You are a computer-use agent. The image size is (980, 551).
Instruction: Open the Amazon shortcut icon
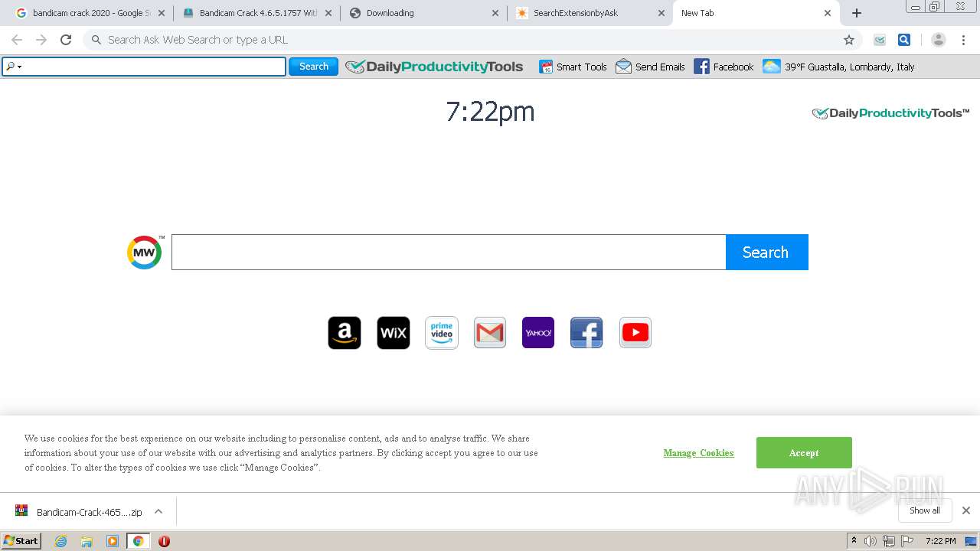[x=345, y=333]
